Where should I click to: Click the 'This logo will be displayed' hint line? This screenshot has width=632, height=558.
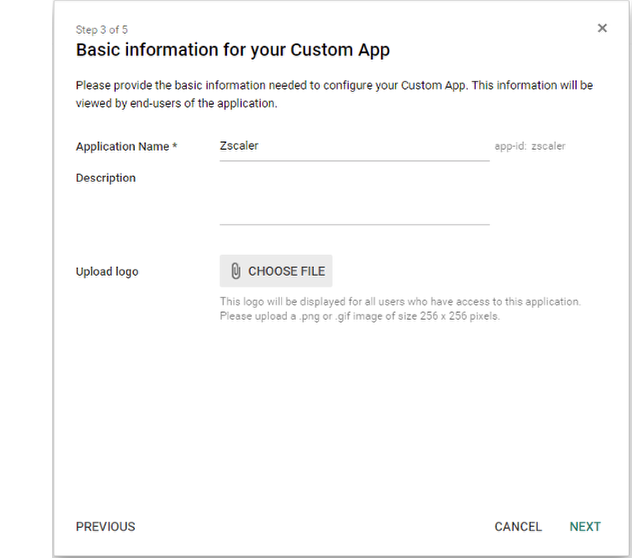click(400, 302)
